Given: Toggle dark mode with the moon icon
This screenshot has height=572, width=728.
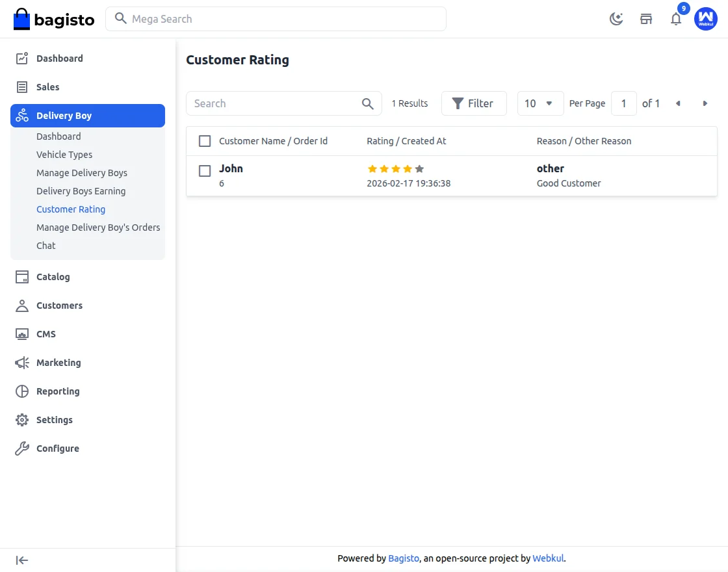Looking at the screenshot, I should (616, 19).
